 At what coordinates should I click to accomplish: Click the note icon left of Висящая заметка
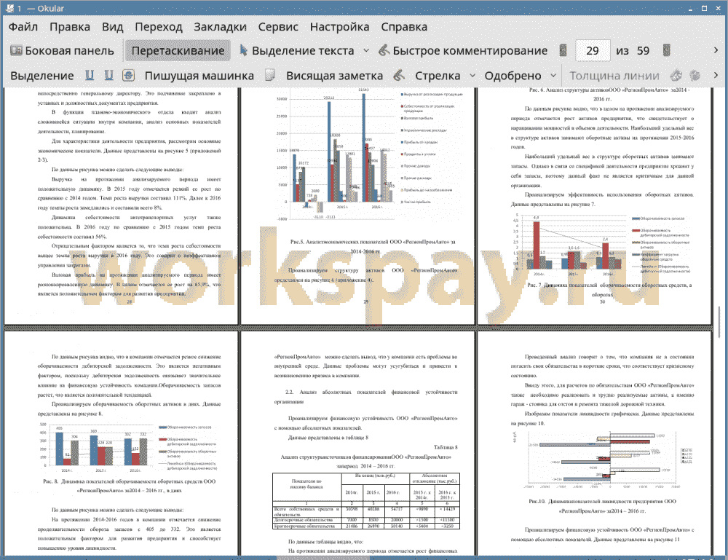click(270, 75)
